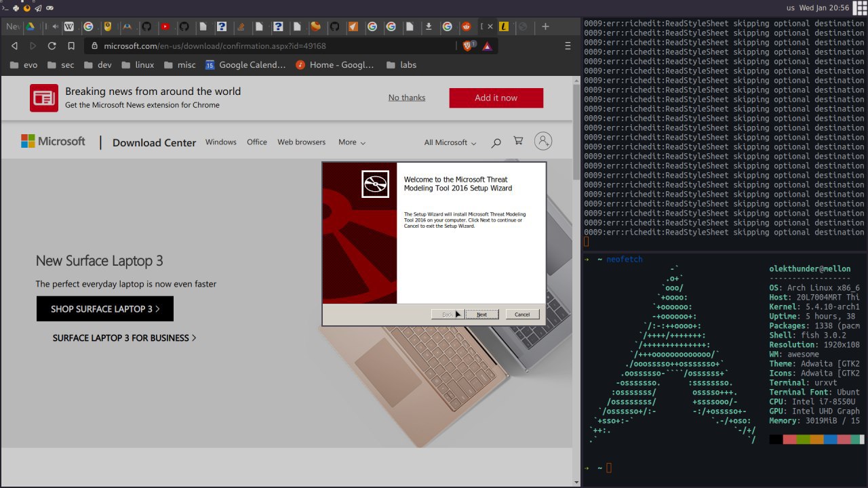The height and width of the screenshot is (488, 868).
Task: Click the red swatch in neofetch palette
Action: (x=789, y=439)
